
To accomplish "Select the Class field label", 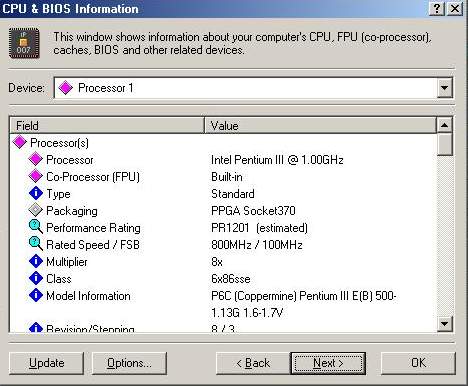I will pyautogui.click(x=59, y=279).
